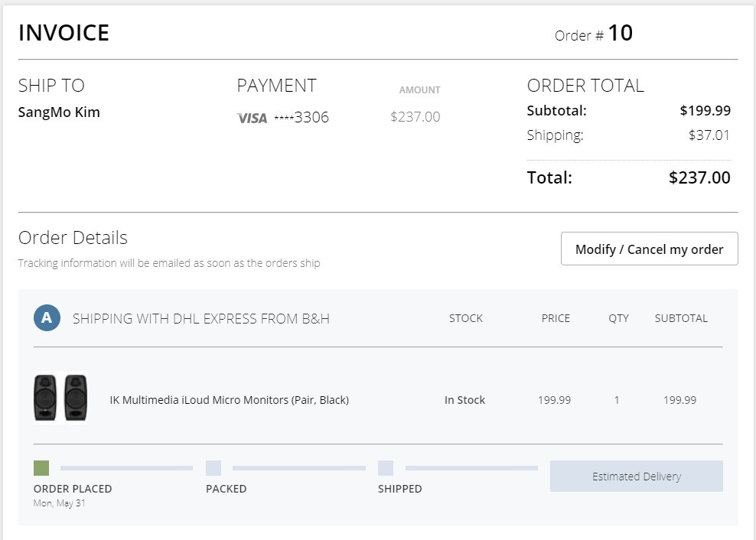Click the Shipped status square marker

coord(386,468)
